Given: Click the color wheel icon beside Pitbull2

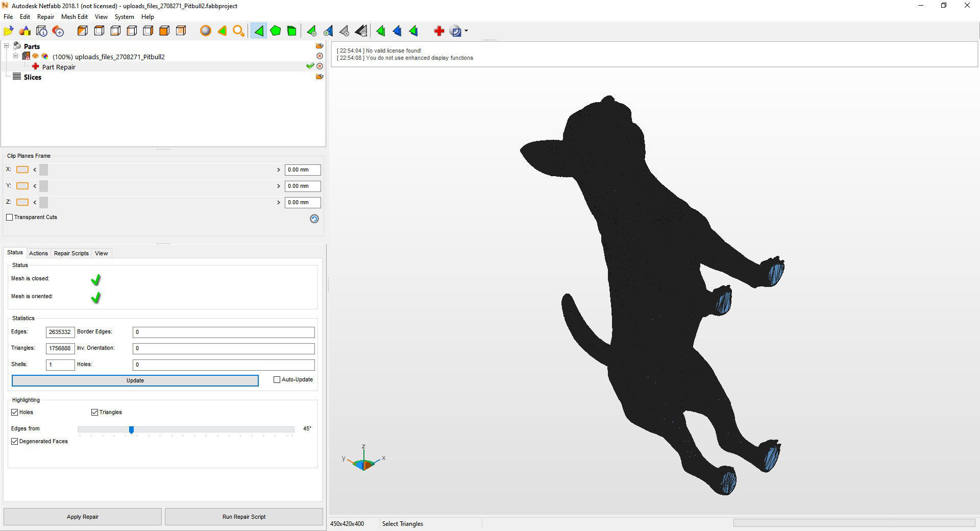Looking at the screenshot, I should tap(45, 56).
